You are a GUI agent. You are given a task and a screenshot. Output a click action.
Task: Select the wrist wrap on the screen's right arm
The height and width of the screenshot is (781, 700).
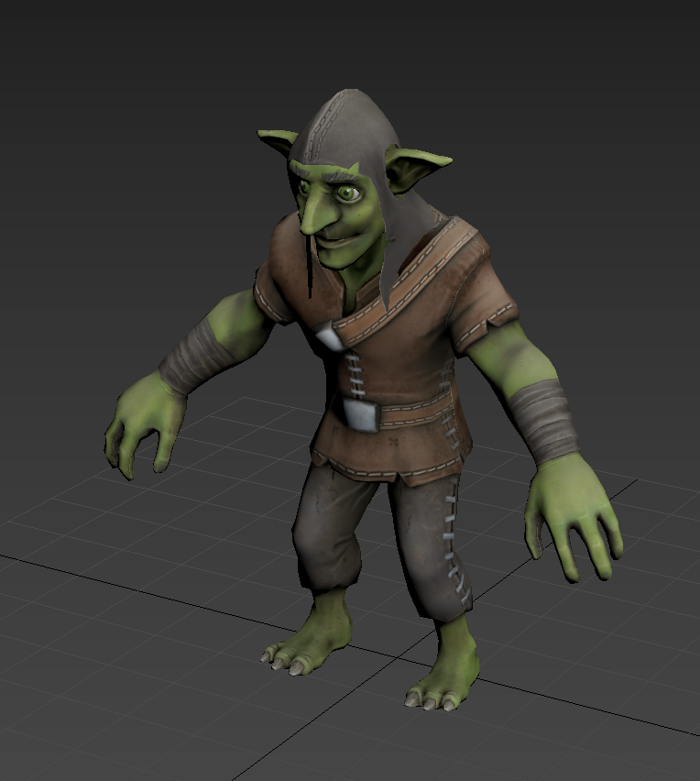tap(543, 420)
